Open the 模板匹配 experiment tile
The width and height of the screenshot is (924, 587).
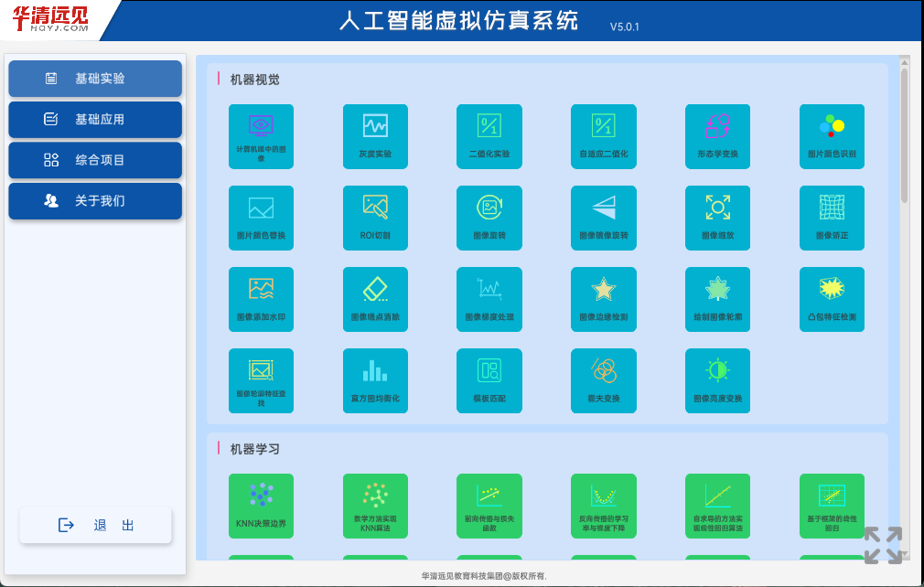[x=489, y=380]
